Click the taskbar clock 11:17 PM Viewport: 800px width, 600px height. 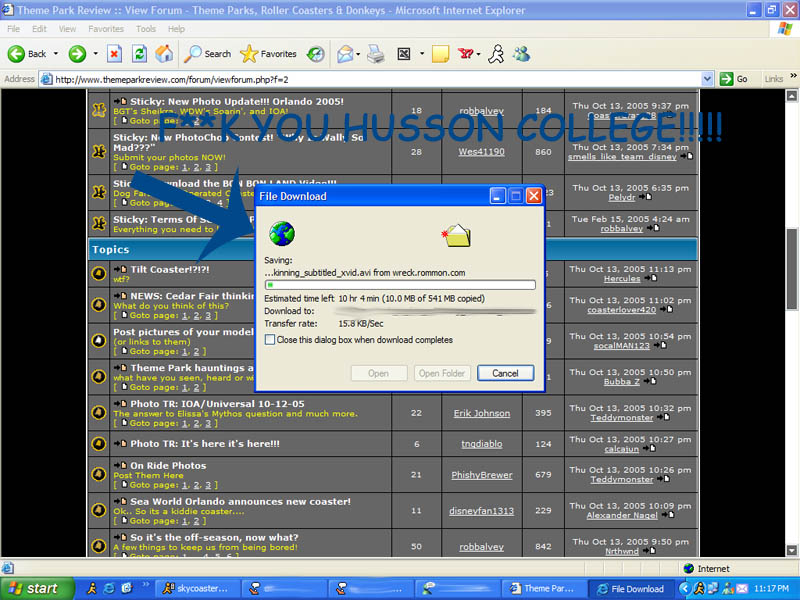[771, 589]
